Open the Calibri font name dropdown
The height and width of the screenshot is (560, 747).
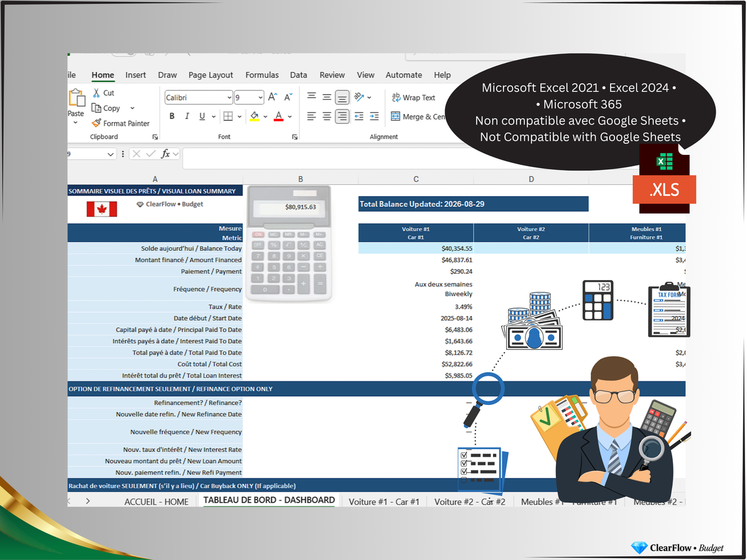point(228,98)
